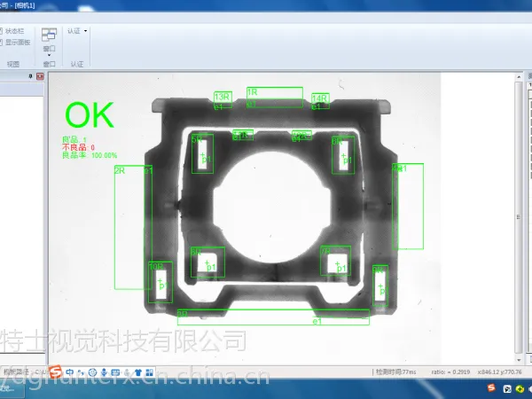This screenshot has height=399, width=532.
Task: Switch the IME Chinese mode 中 button
Action: tap(69, 372)
